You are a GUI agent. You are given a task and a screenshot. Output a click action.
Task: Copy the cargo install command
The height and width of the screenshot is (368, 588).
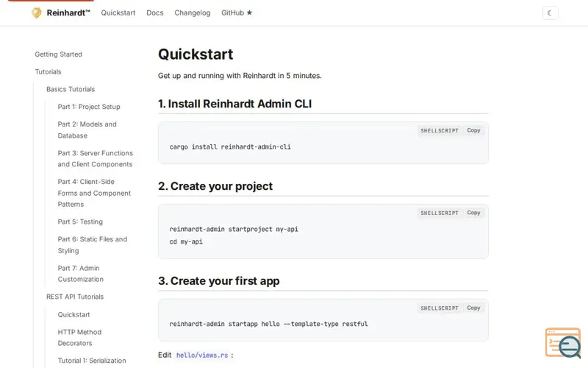point(473,130)
